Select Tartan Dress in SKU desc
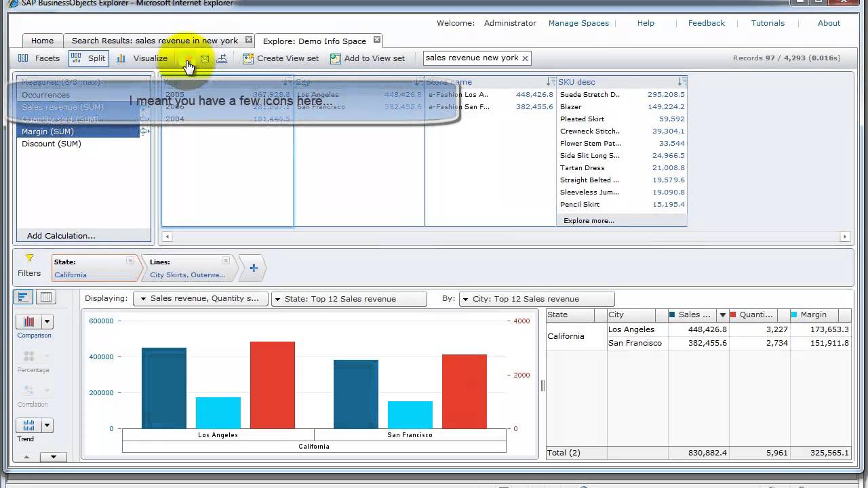The width and height of the screenshot is (868, 488). tap(622, 168)
